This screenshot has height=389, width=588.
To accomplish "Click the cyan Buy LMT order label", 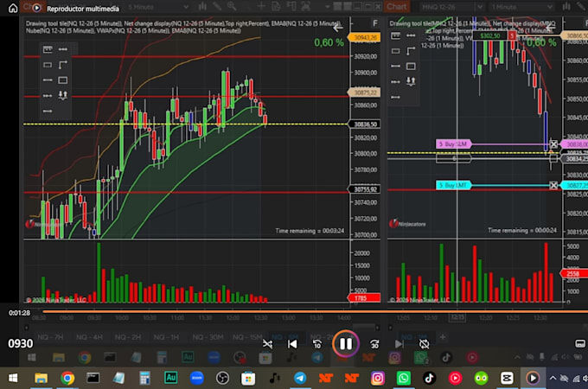I will [453, 185].
